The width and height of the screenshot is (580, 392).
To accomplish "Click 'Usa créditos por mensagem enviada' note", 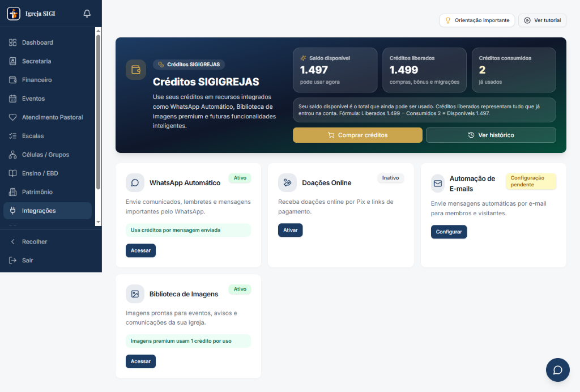I will [188, 230].
